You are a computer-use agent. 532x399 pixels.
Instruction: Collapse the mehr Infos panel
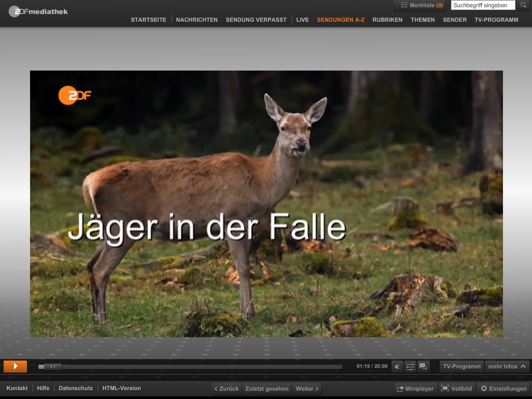point(507,366)
